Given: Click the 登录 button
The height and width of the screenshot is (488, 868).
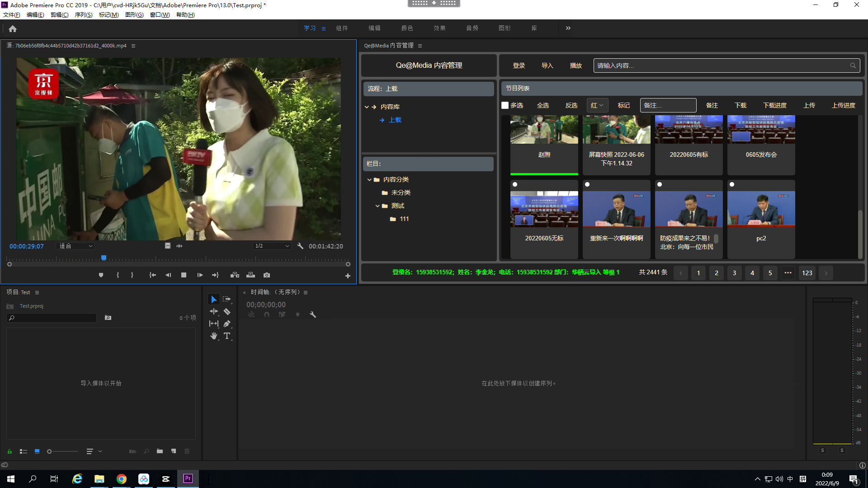Looking at the screenshot, I should [x=519, y=66].
